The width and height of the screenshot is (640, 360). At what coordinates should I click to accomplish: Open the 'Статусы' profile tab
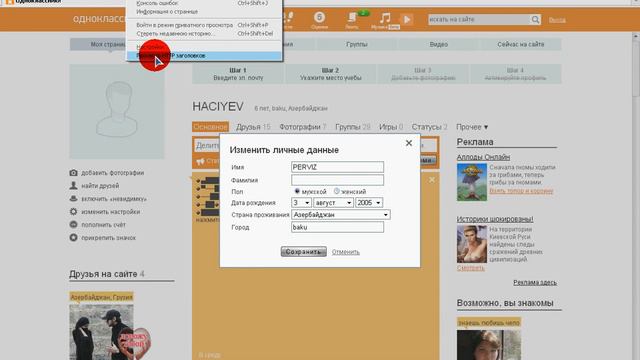tap(429, 127)
